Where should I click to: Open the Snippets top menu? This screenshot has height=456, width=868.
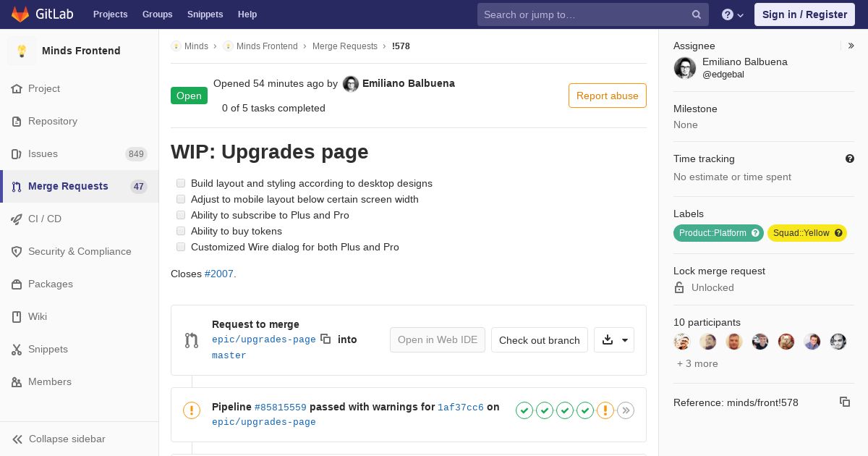click(205, 14)
